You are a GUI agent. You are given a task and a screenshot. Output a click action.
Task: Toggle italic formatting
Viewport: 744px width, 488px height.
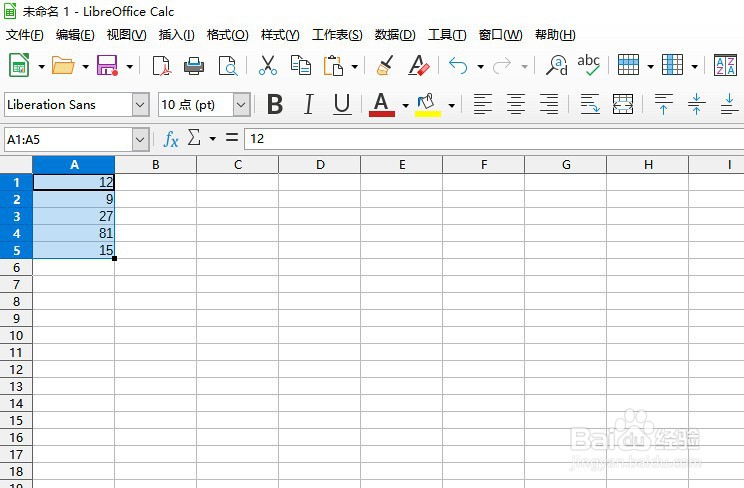click(x=308, y=104)
